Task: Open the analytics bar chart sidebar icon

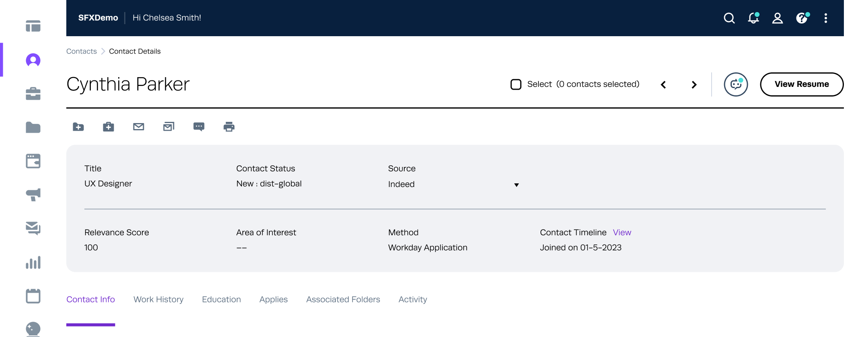Action: coord(33,263)
